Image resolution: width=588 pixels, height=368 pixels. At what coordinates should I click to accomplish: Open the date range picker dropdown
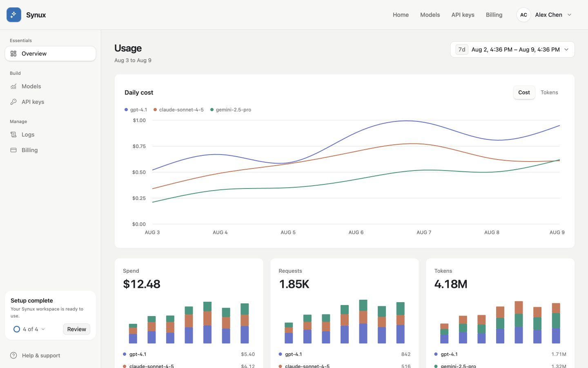[512, 49]
